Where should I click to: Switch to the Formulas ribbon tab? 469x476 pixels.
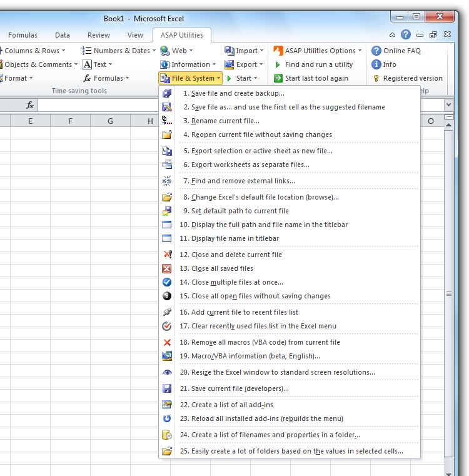[23, 35]
